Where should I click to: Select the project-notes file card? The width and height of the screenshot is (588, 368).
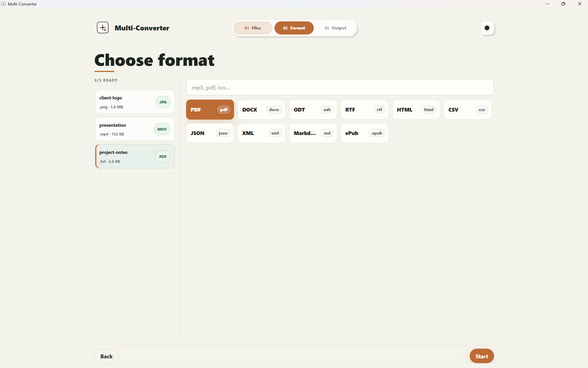[x=135, y=156]
